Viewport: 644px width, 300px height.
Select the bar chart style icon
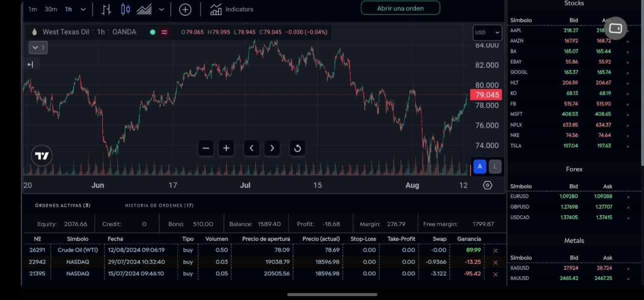point(106,9)
